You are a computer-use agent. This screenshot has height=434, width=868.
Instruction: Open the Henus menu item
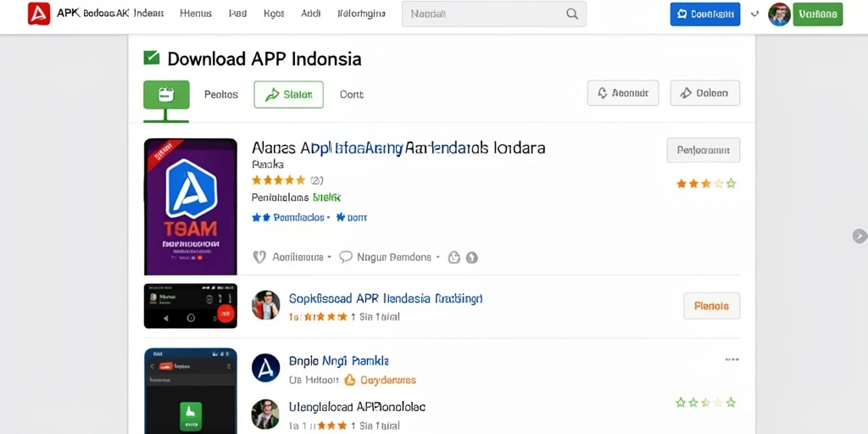(x=196, y=14)
